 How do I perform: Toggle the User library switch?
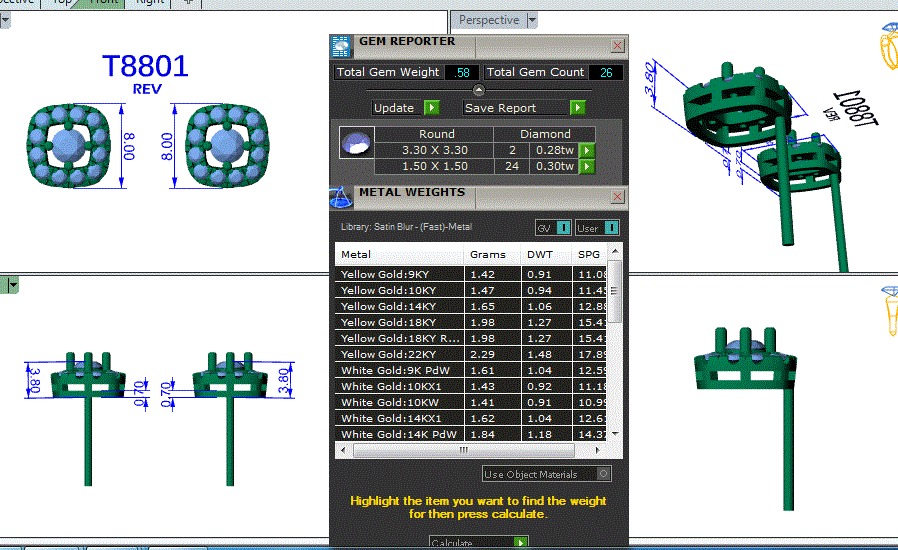tap(611, 227)
